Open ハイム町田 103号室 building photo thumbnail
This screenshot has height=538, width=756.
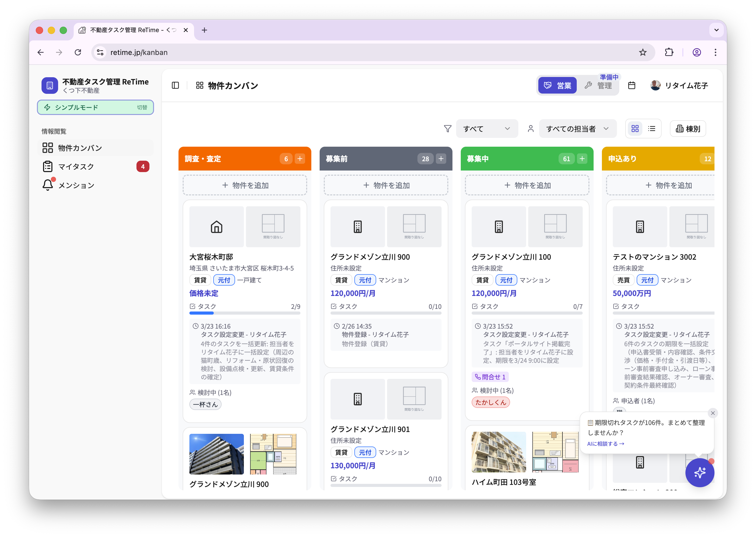(x=498, y=452)
